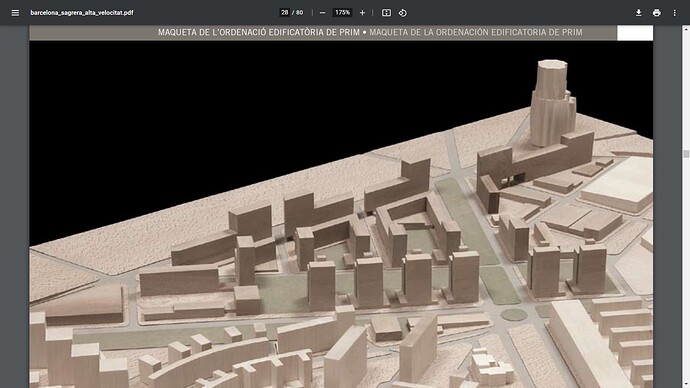This screenshot has height=388, width=690.
Task: Open the more actions menu
Action: point(674,13)
